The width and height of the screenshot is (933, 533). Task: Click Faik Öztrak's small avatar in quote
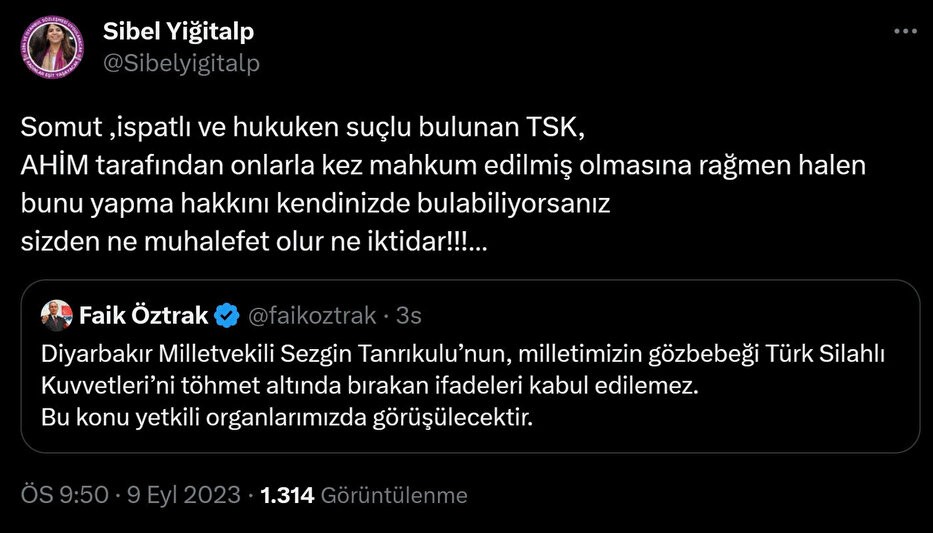click(56, 316)
